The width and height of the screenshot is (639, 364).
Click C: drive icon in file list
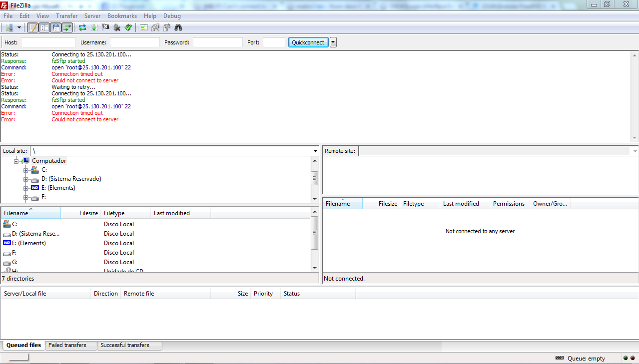(7, 224)
